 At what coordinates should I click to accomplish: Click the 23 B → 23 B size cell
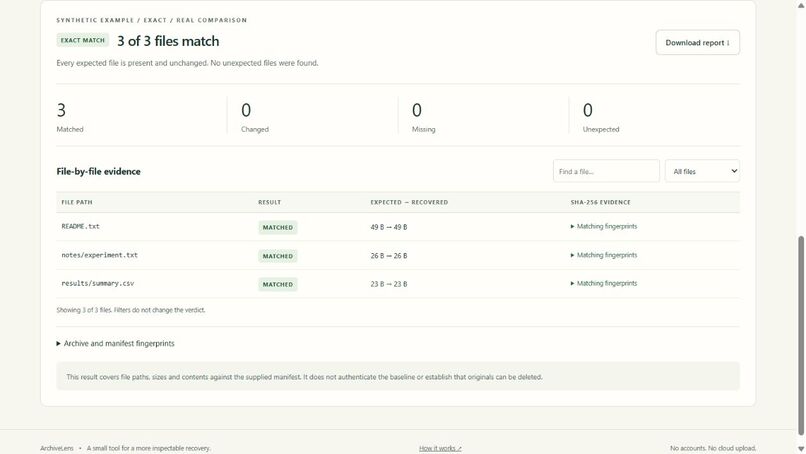point(389,284)
